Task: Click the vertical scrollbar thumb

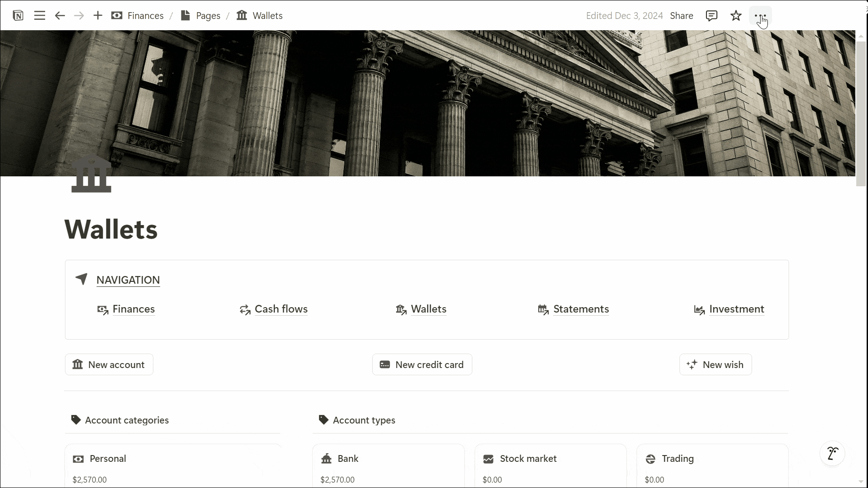Action: click(861, 113)
